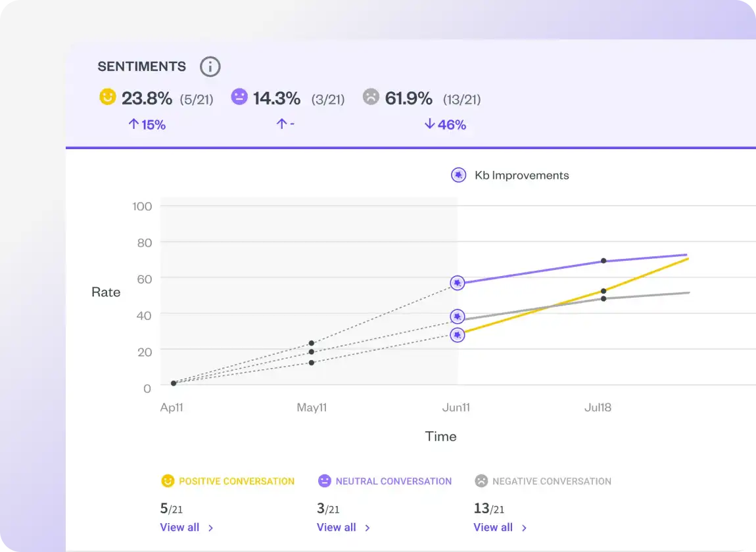Click the Sentiments info icon
Image resolution: width=756 pixels, height=552 pixels.
[210, 66]
